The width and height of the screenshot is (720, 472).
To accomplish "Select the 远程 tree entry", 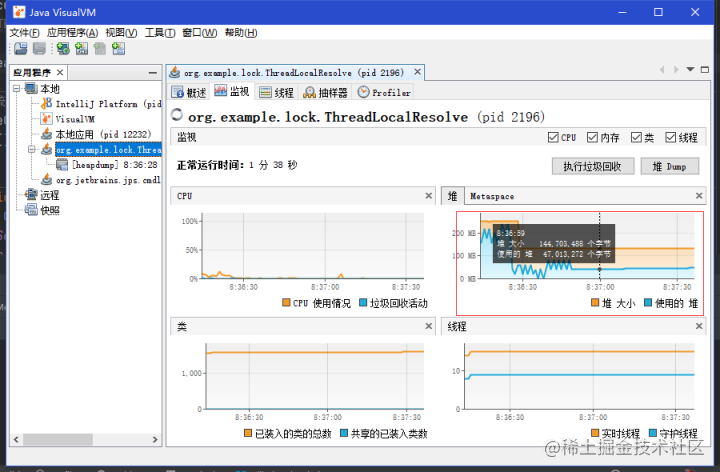I will pos(50,195).
